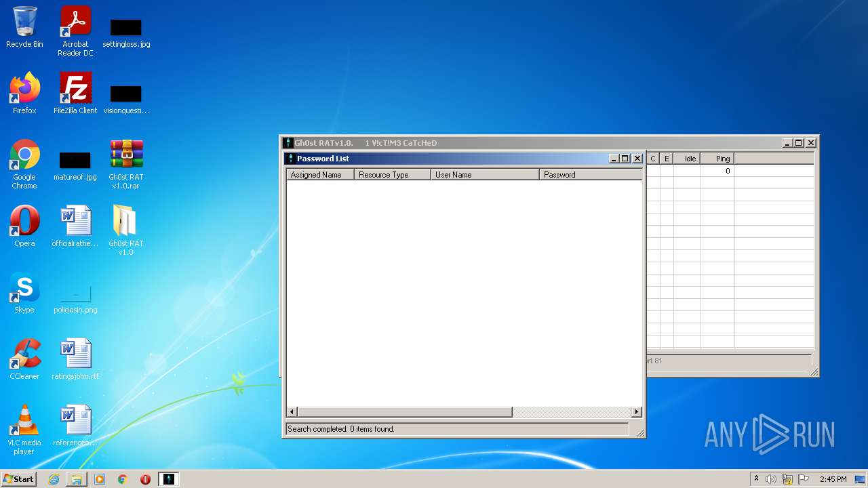The width and height of the screenshot is (868, 488).
Task: Select the Gh0st RAT v1.0.rar archive
Action: tap(126, 164)
